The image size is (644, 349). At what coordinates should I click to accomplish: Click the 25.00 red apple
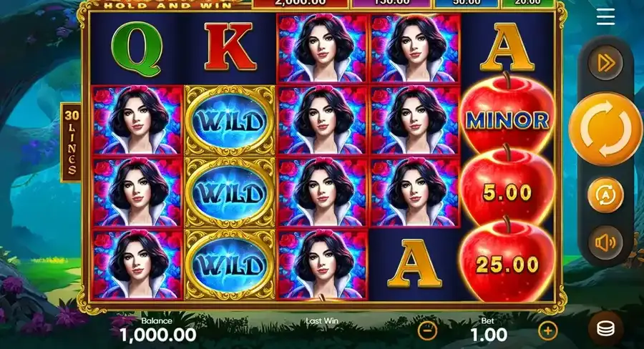coord(507,262)
